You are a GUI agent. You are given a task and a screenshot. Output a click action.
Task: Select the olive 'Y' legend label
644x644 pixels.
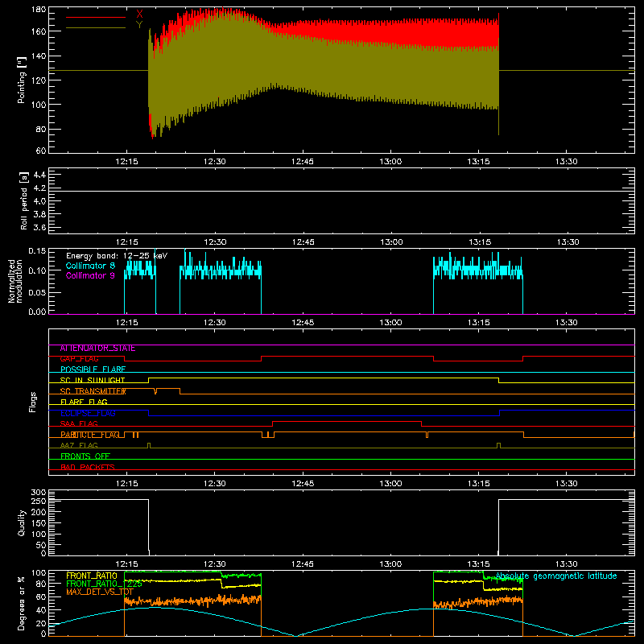point(139,25)
